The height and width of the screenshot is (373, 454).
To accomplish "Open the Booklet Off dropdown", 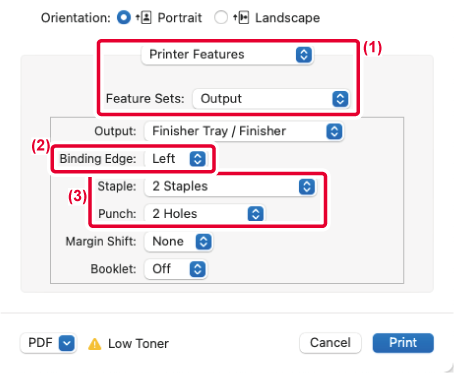I will coord(176,269).
